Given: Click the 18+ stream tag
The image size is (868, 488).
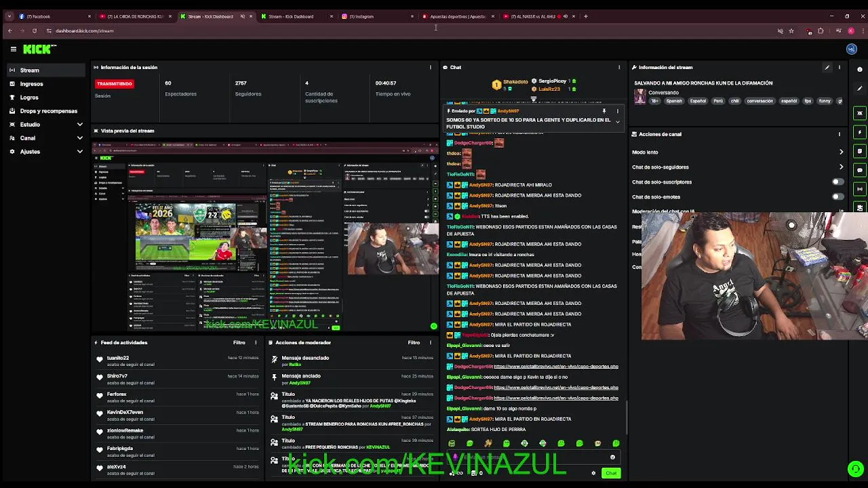Looking at the screenshot, I should (655, 101).
